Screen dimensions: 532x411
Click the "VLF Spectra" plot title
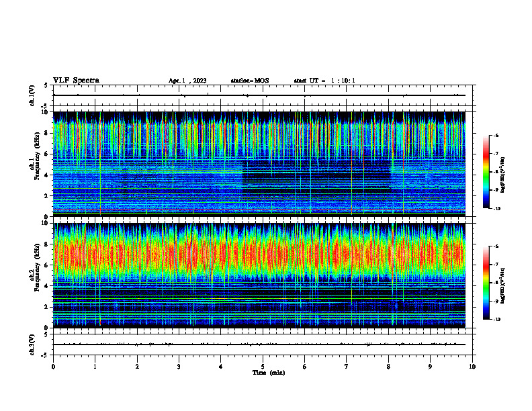point(76,81)
